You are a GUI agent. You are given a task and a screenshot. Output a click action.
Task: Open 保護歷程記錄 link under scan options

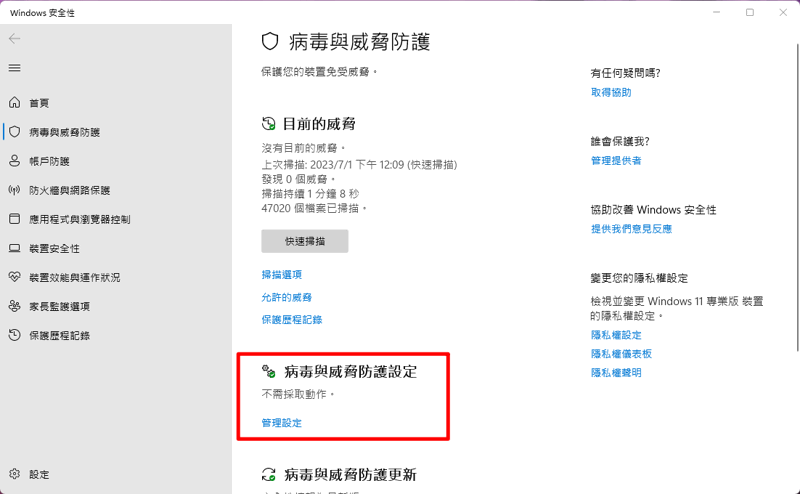292,319
